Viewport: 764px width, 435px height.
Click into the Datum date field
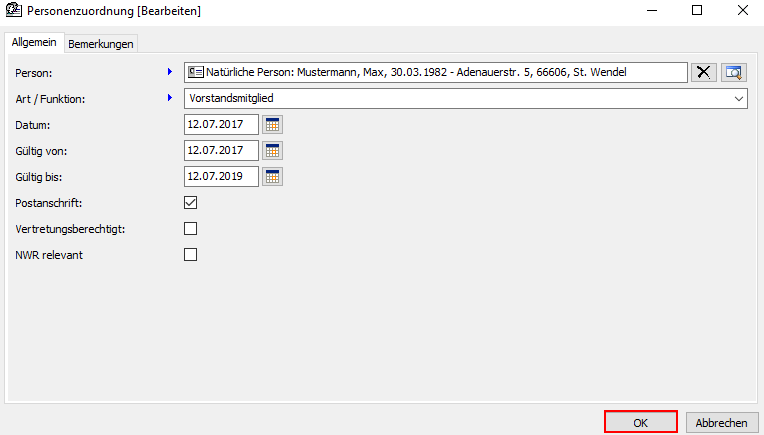[x=221, y=124]
